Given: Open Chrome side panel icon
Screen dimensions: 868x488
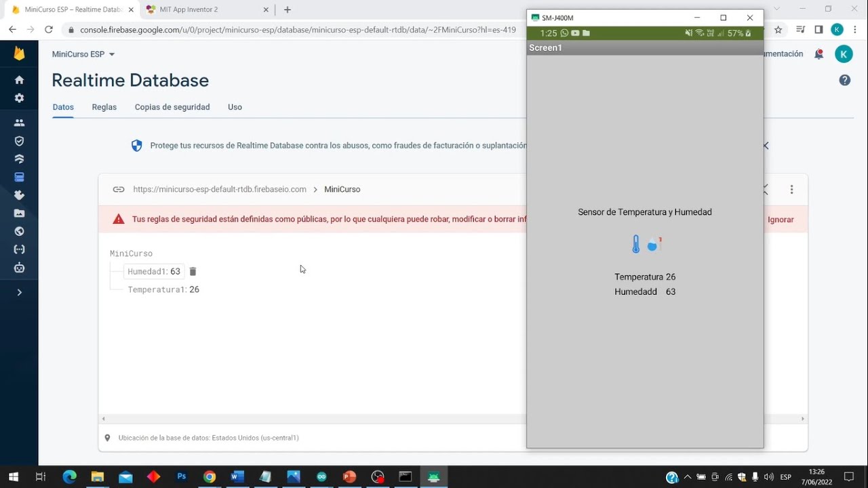Looking at the screenshot, I should coord(818,30).
